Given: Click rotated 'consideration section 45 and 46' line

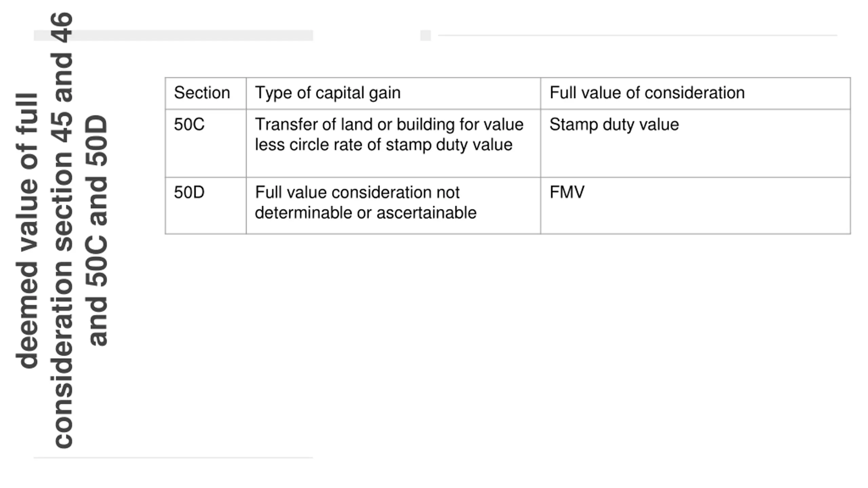Looking at the screenshot, I should 63,230.
